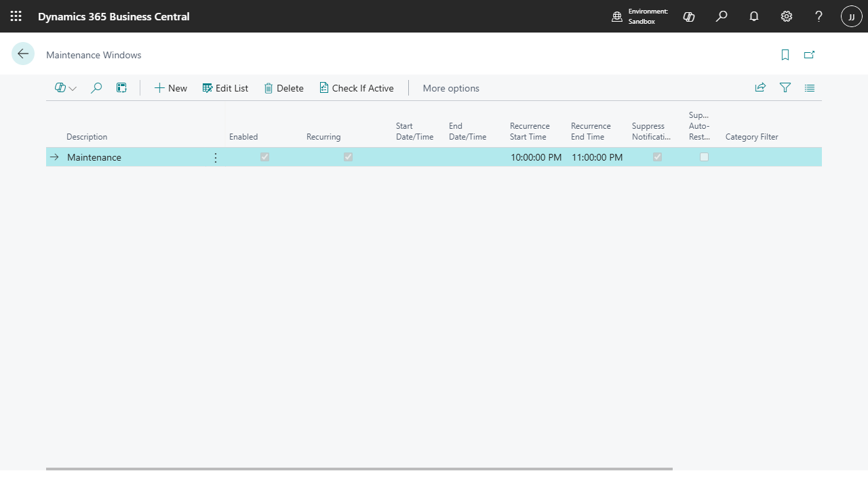Click the share icon in toolbar
The width and height of the screenshot is (868, 488).
pyautogui.click(x=760, y=87)
